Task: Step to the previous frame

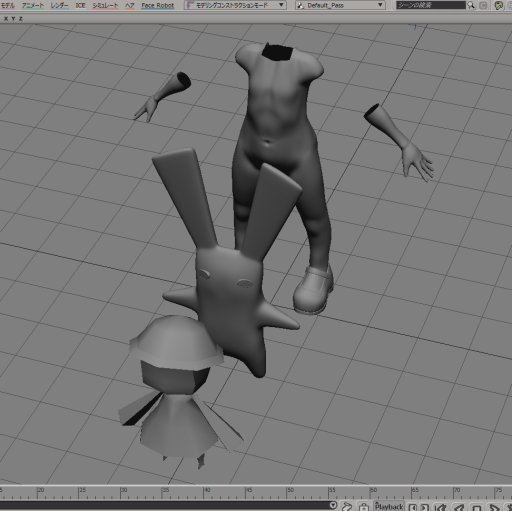Action: 413,507
